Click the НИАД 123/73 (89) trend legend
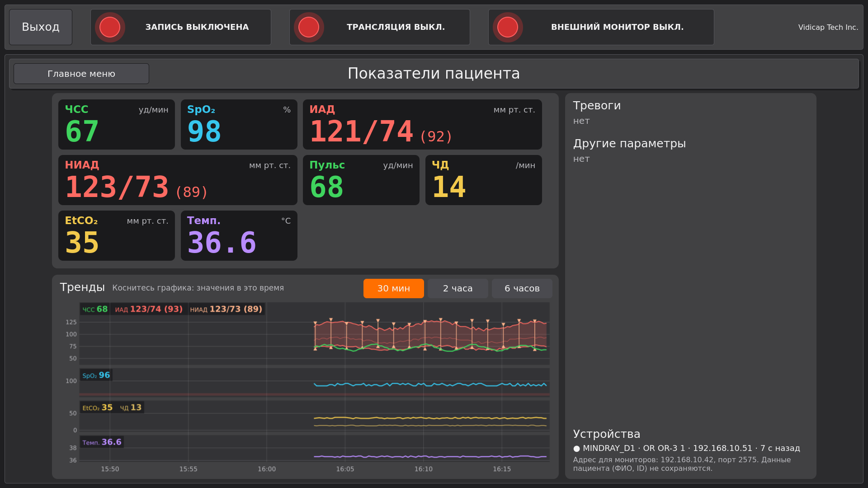The image size is (868, 488). (226, 309)
